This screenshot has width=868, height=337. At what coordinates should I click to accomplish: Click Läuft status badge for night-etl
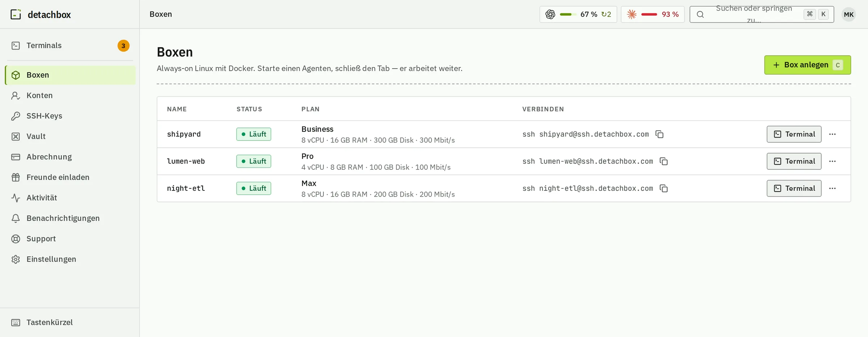click(x=254, y=189)
